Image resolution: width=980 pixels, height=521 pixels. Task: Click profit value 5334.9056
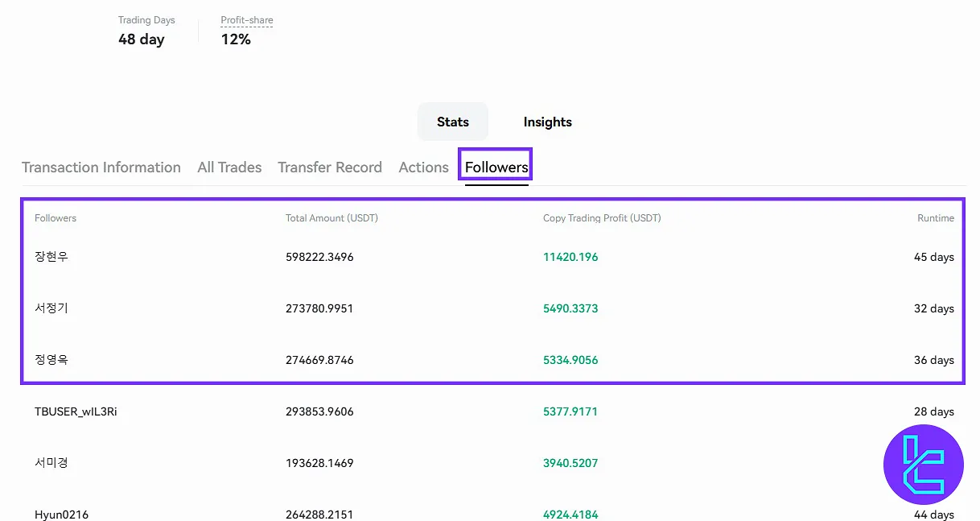[x=570, y=360]
